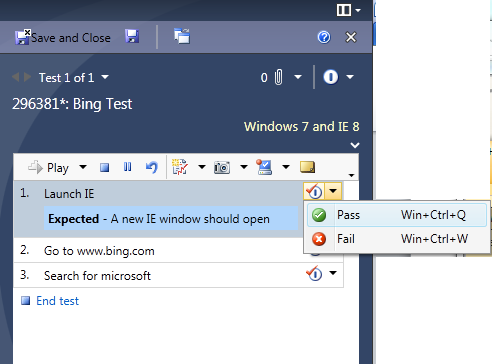492x364 pixels.
Task: Click the Play button
Action: tap(49, 167)
